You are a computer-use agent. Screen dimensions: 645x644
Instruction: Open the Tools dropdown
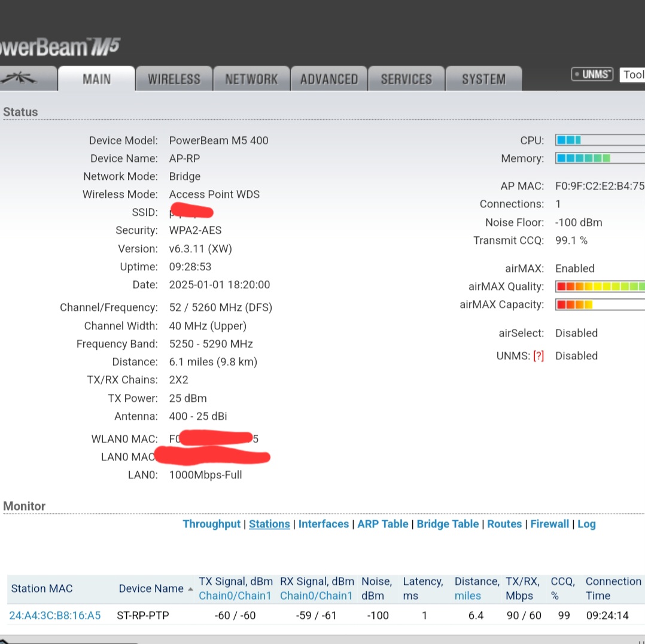coord(632,75)
